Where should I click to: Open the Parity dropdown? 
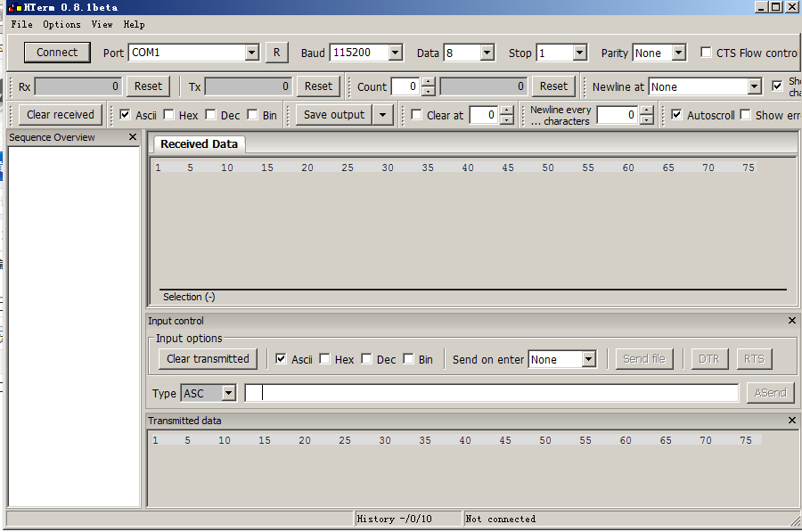679,53
